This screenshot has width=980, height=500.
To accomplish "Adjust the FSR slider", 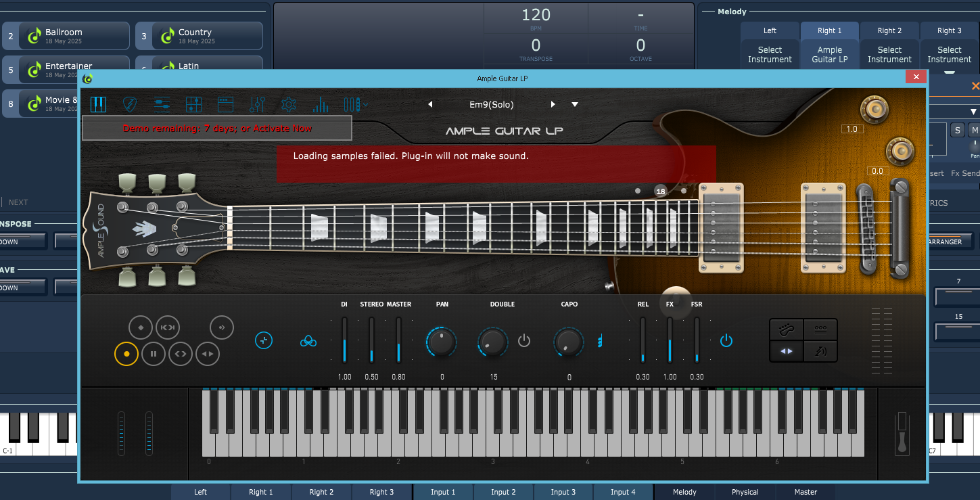I will click(x=697, y=340).
